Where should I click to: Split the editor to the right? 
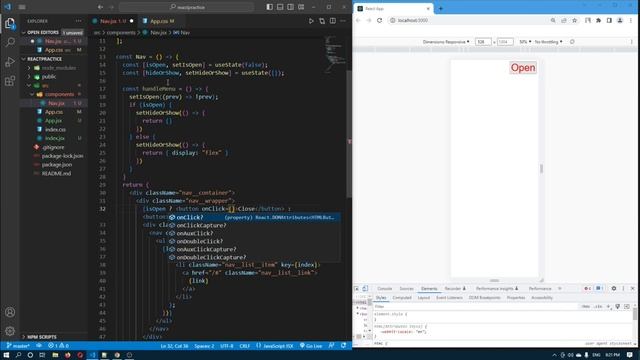coord(333,21)
